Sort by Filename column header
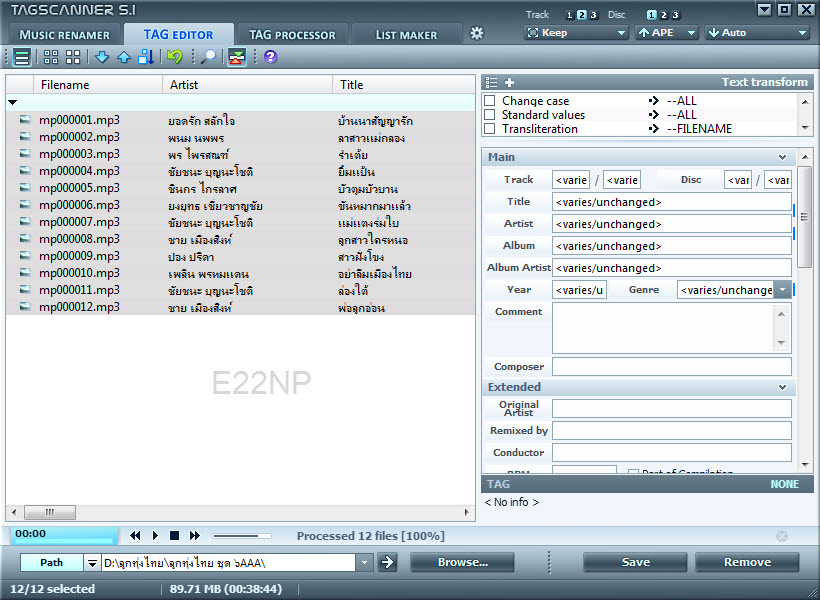Viewport: 820px width, 600px height. [98, 85]
